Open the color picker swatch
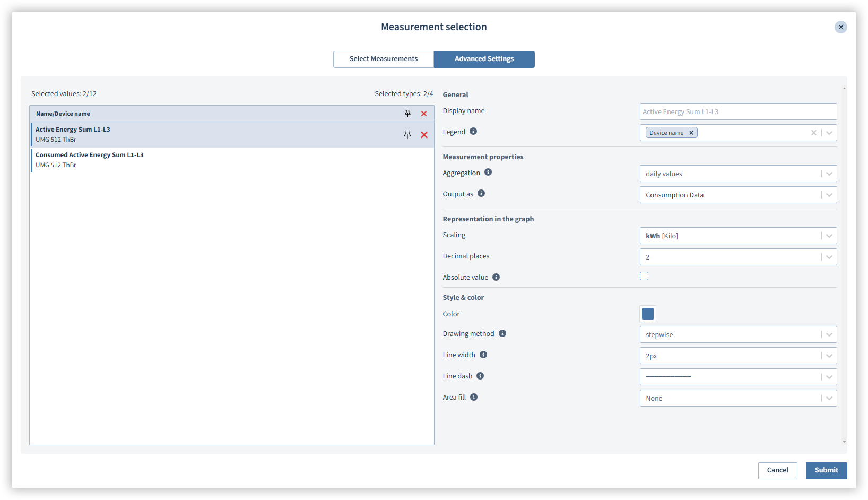 click(647, 313)
